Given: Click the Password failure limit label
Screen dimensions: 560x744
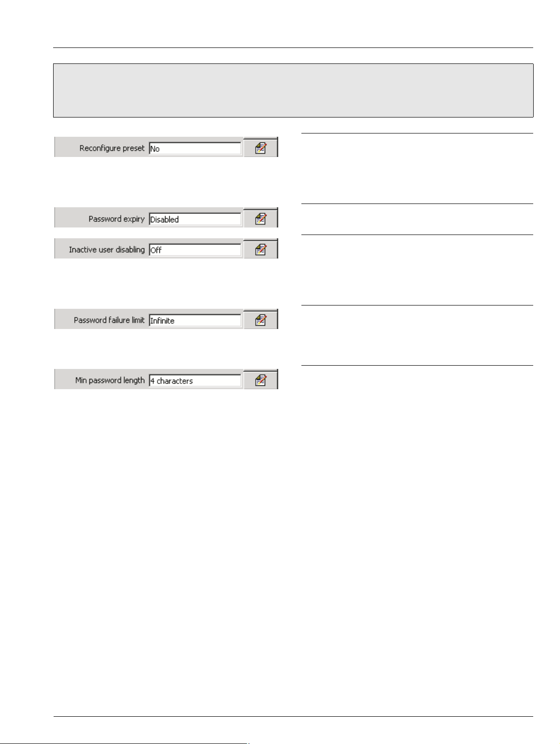Looking at the screenshot, I should pos(109,320).
